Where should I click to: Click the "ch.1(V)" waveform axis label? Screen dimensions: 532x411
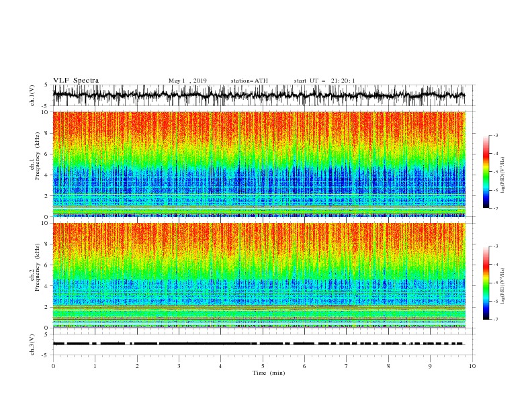[x=32, y=95]
